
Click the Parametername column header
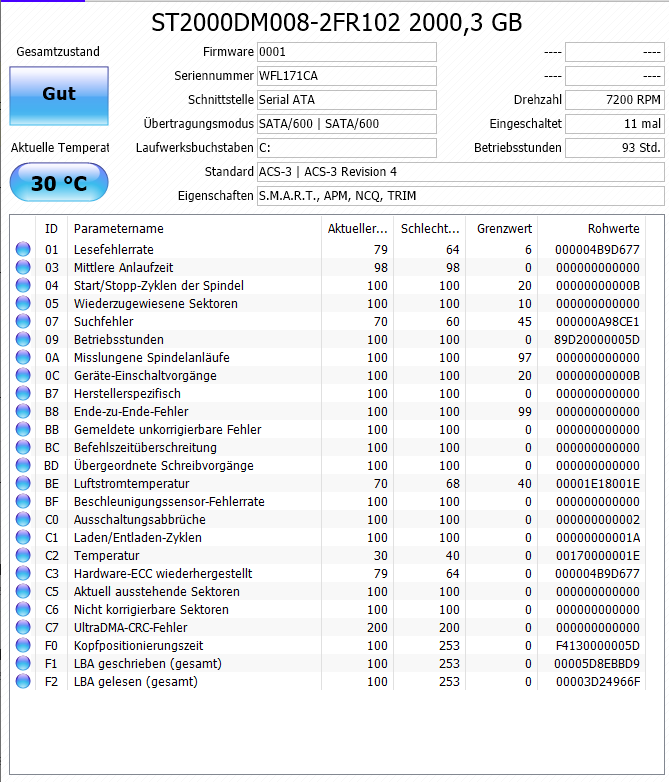pyautogui.click(x=195, y=228)
